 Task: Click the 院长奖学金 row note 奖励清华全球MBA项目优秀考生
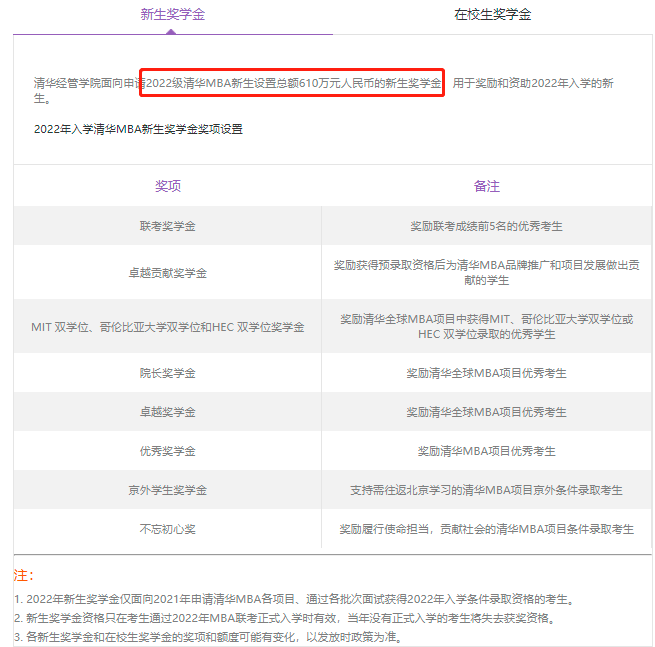click(x=487, y=373)
